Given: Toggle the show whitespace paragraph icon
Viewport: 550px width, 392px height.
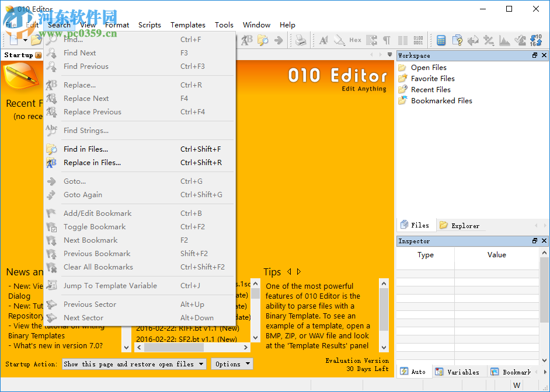Looking at the screenshot, I should [387, 40].
